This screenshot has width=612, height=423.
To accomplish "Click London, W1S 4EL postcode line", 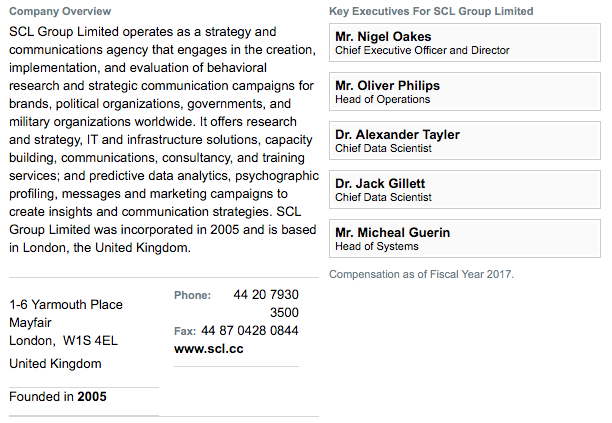I will [63, 341].
